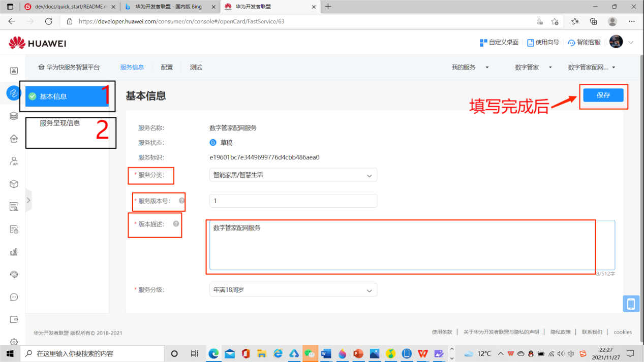
Task: Switch to the 测试 tab
Action: pyautogui.click(x=196, y=67)
